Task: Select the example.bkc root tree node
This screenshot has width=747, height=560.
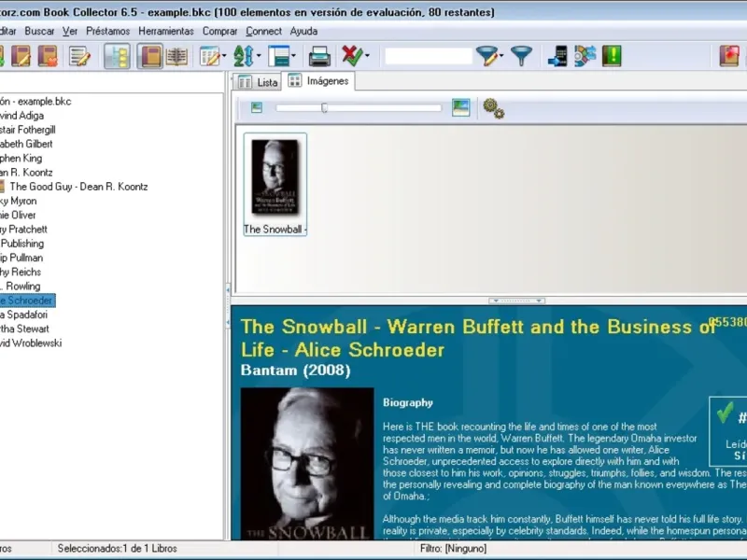Action: coord(35,102)
